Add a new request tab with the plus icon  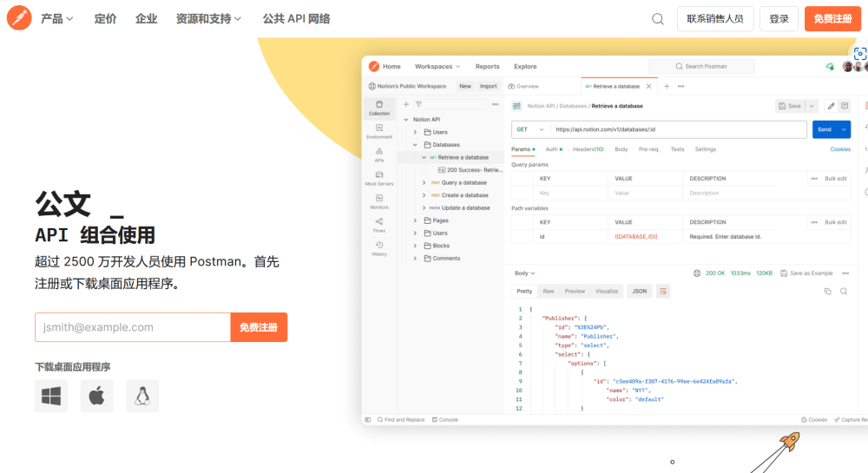coord(667,86)
